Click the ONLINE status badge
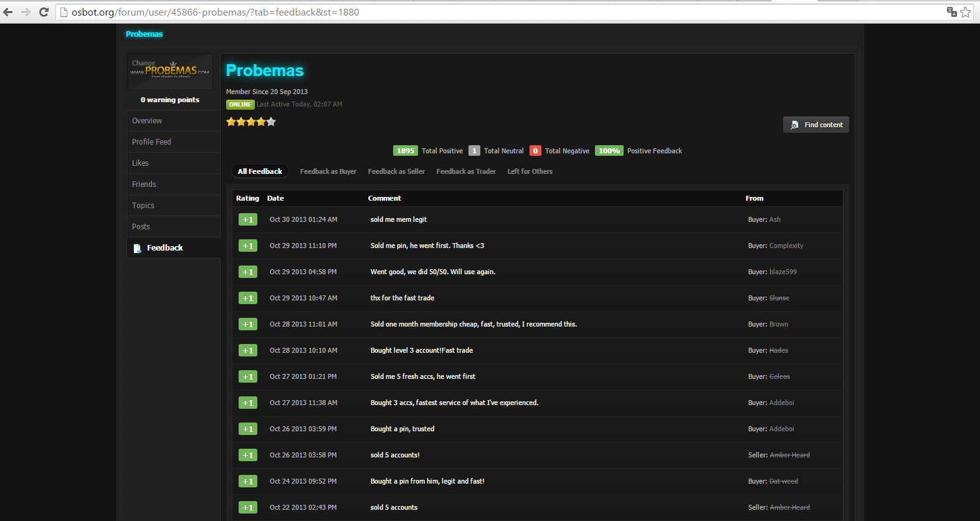Screen dimensions: 980x521 coord(240,105)
